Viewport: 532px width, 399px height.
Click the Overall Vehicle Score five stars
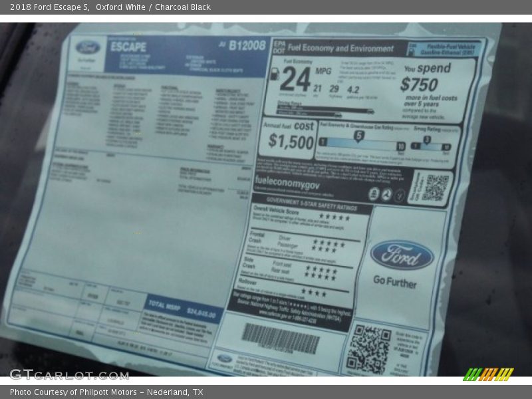(334, 217)
